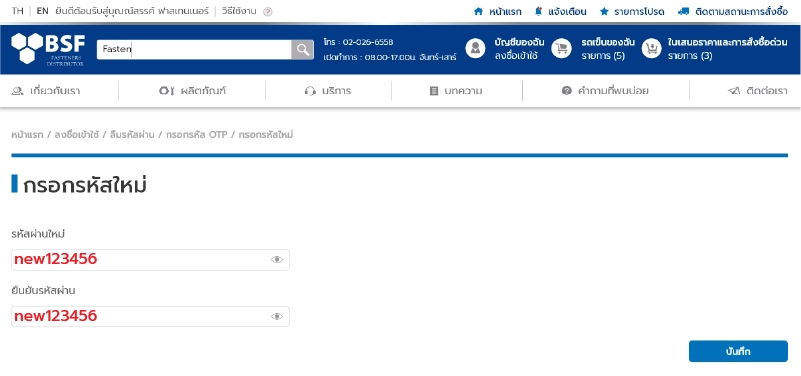
Task: Go to หน้าแรก in breadcrumb
Action: point(27,135)
